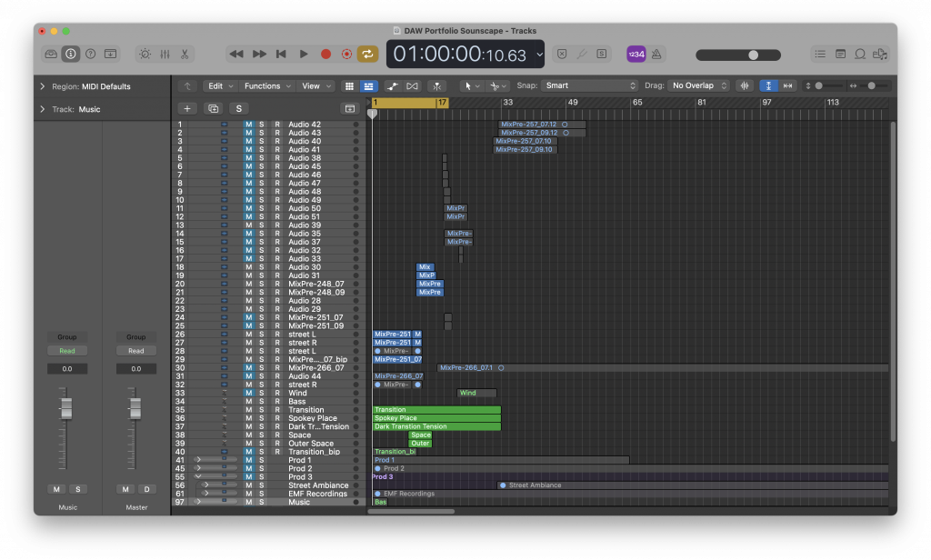931x560 pixels.
Task: Expand the Track Music inspector
Action: pyautogui.click(x=42, y=109)
